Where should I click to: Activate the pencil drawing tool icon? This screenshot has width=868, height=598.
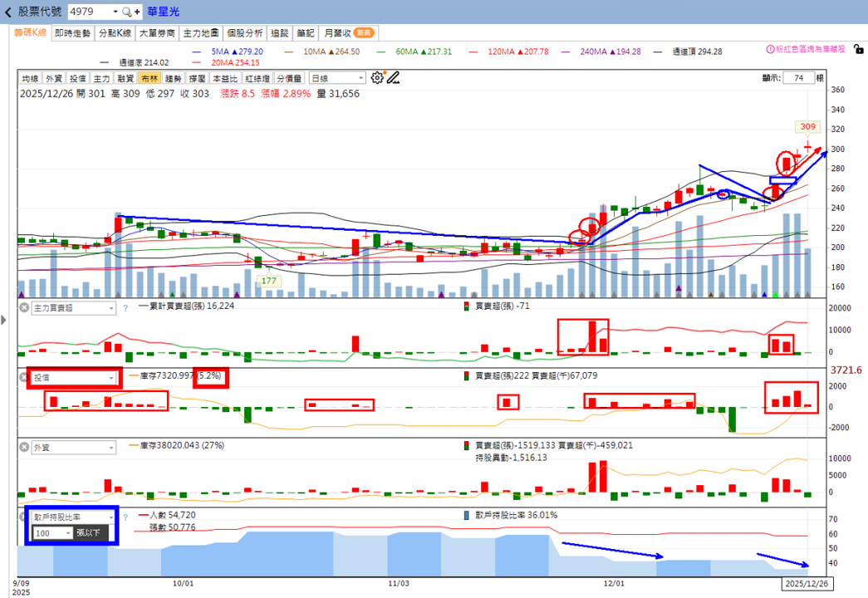pyautogui.click(x=393, y=78)
